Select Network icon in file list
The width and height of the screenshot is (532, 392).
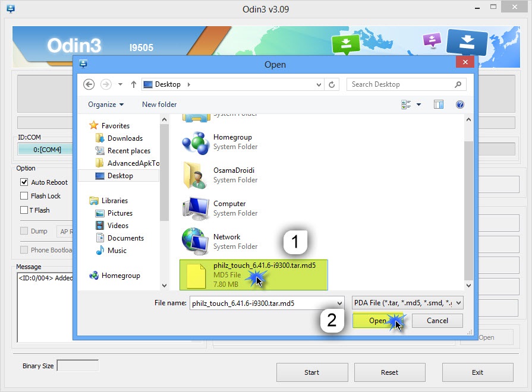pyautogui.click(x=196, y=242)
